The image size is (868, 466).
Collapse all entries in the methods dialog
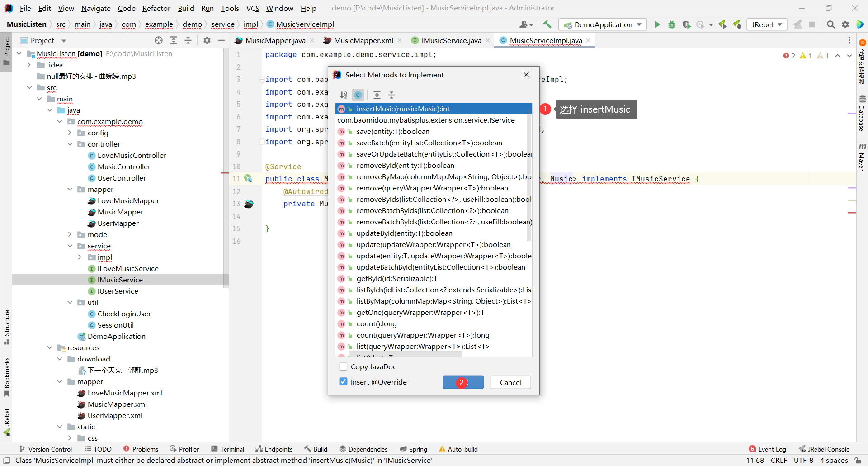coord(392,95)
